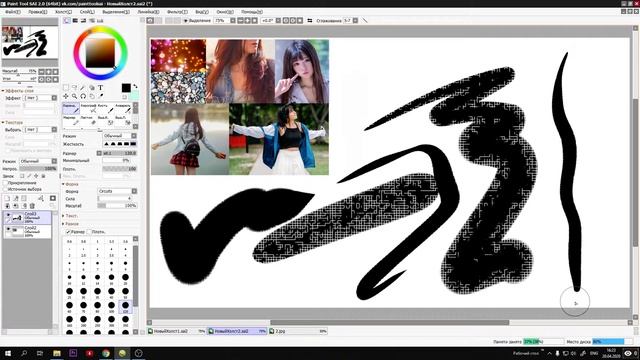
Task: Toggle the Выделение show selection option
Action: click(x=197, y=20)
